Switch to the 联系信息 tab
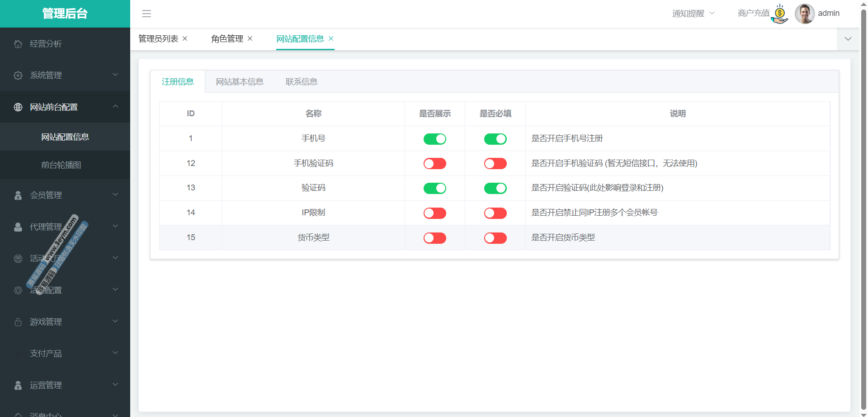This screenshot has height=417, width=868. [x=302, y=82]
